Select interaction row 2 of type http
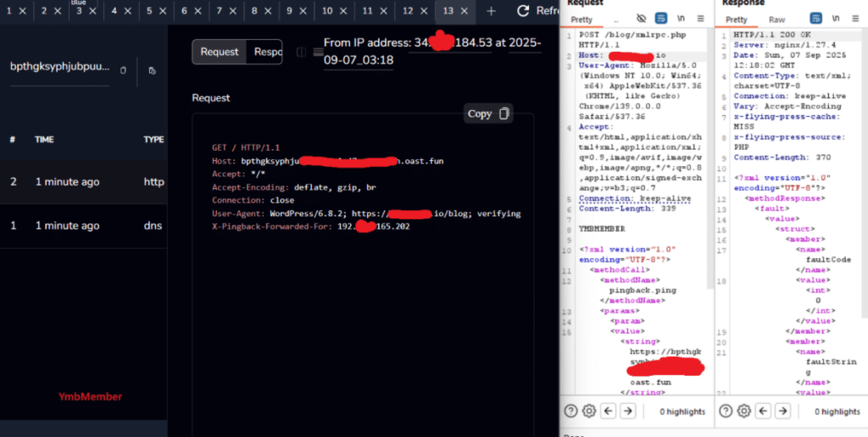Image resolution: width=868 pixels, height=437 pixels. tap(84, 182)
